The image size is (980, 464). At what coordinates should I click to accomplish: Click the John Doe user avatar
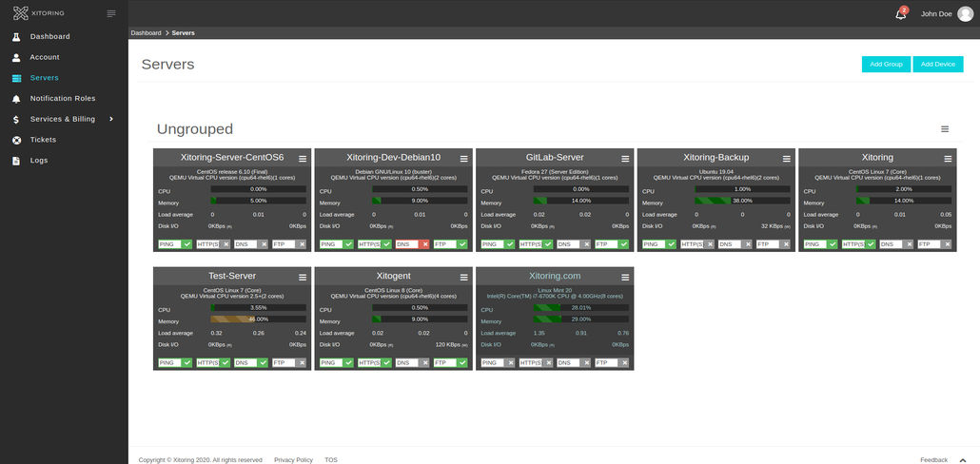965,13
